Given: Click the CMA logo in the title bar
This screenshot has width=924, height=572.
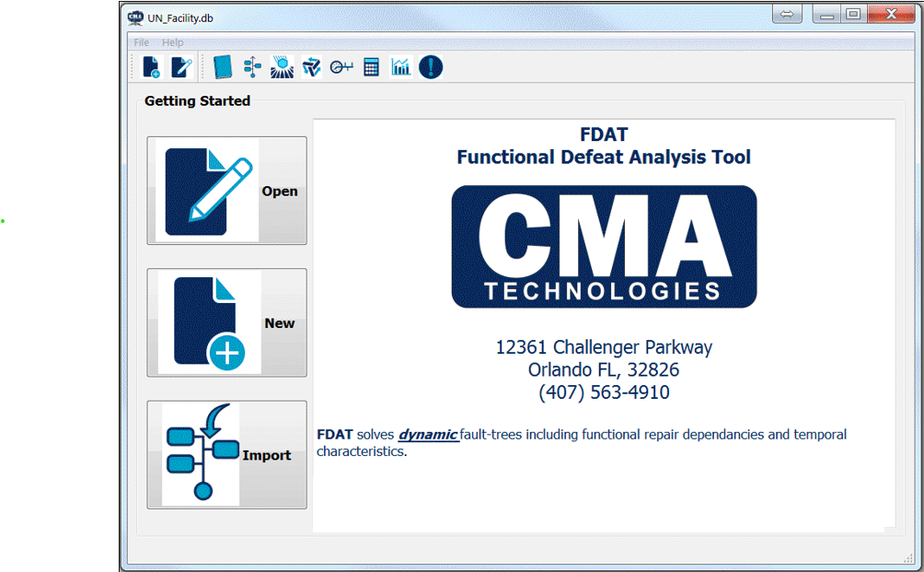Looking at the screenshot, I should pyautogui.click(x=134, y=16).
